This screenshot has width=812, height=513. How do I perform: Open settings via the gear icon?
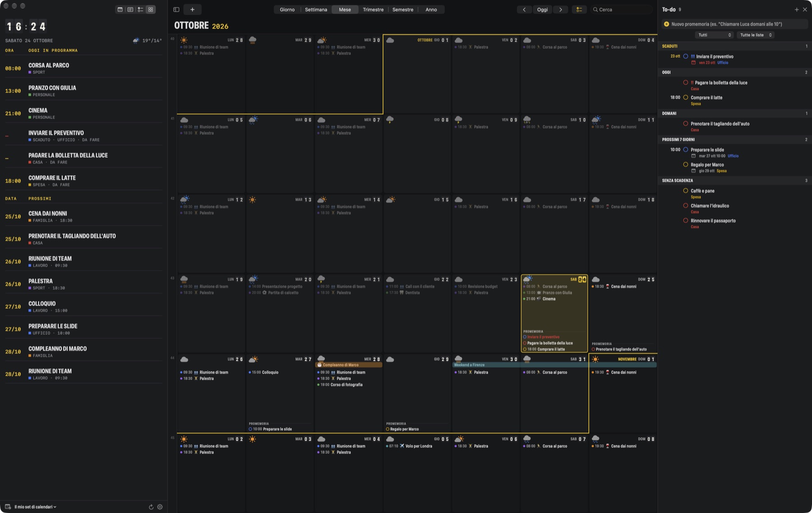point(160,507)
